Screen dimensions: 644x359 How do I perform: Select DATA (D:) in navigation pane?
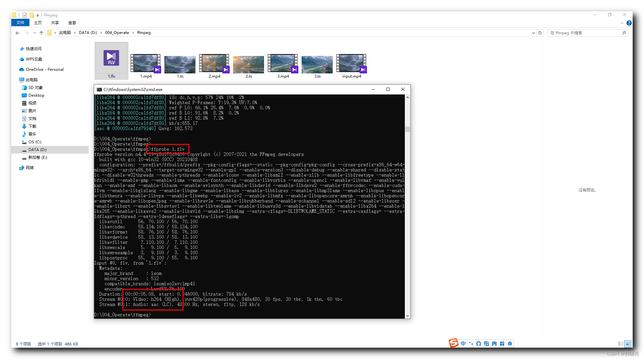coord(37,150)
